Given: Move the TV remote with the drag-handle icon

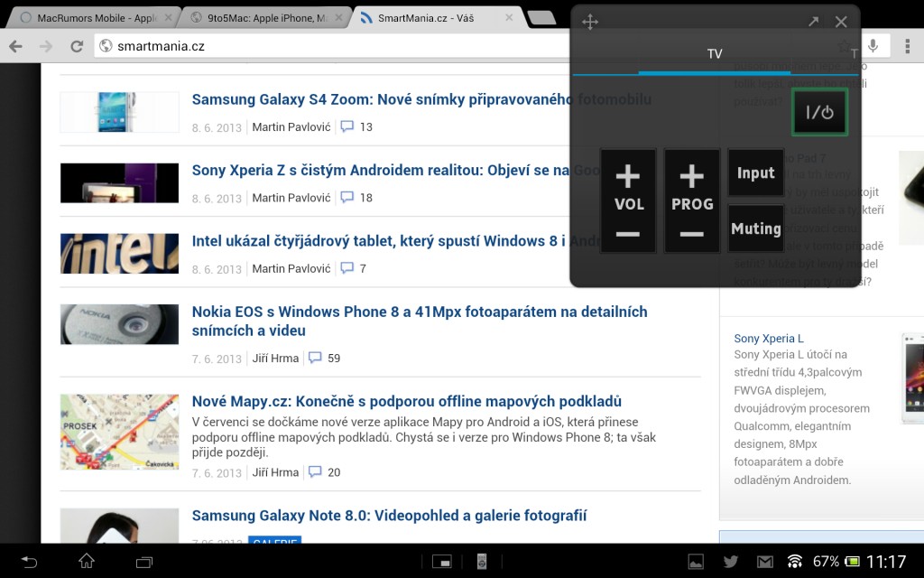Looking at the screenshot, I should pos(590,23).
